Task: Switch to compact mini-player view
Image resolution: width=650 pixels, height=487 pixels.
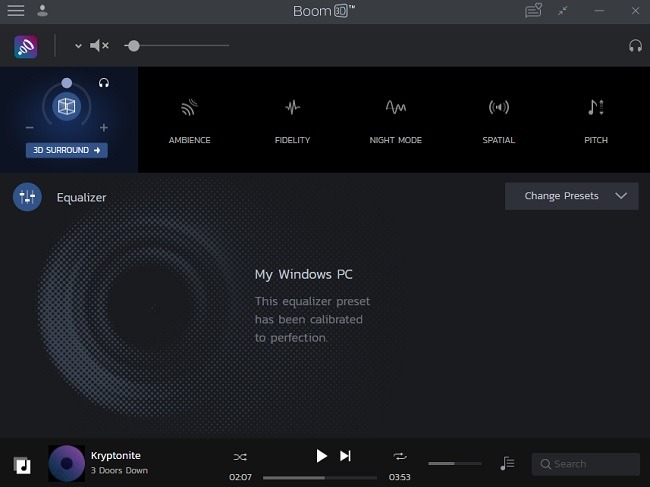Action: 563,11
